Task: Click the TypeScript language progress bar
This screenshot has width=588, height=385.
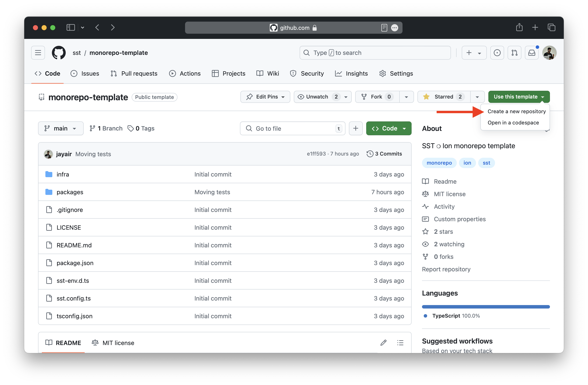Action: (x=486, y=307)
